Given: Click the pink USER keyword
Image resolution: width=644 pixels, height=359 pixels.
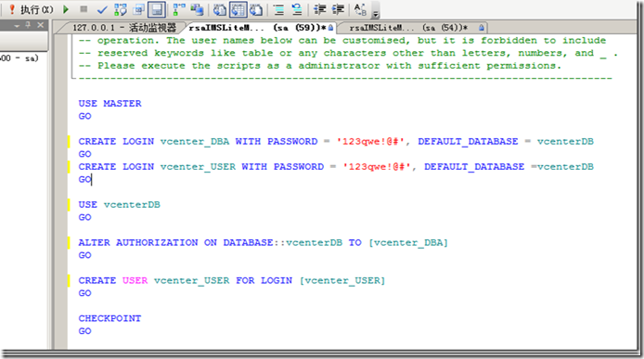Looking at the screenshot, I should point(135,280).
